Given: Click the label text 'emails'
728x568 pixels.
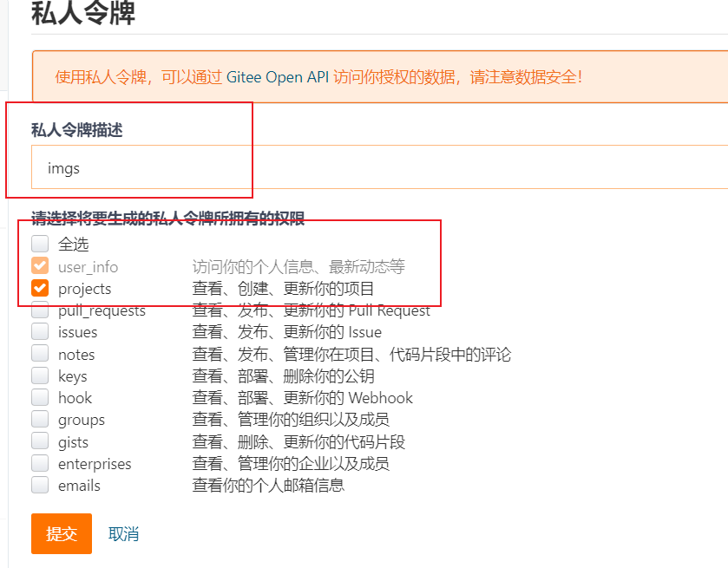Looking at the screenshot, I should click(x=79, y=486).
